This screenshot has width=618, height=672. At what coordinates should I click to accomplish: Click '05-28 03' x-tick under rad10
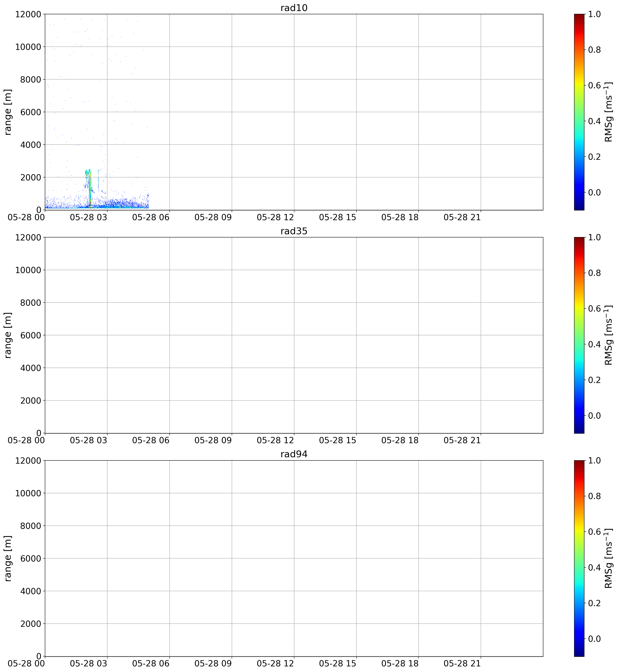click(x=89, y=217)
